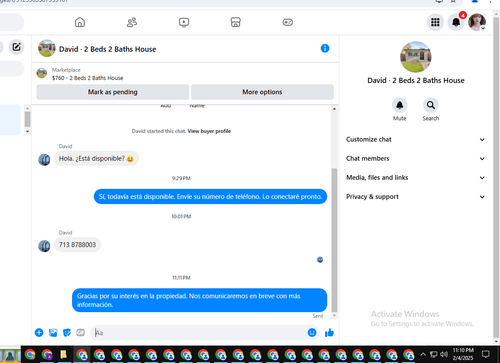500x363 pixels.
Task: Expand Media, files and links section
Action: point(415,178)
